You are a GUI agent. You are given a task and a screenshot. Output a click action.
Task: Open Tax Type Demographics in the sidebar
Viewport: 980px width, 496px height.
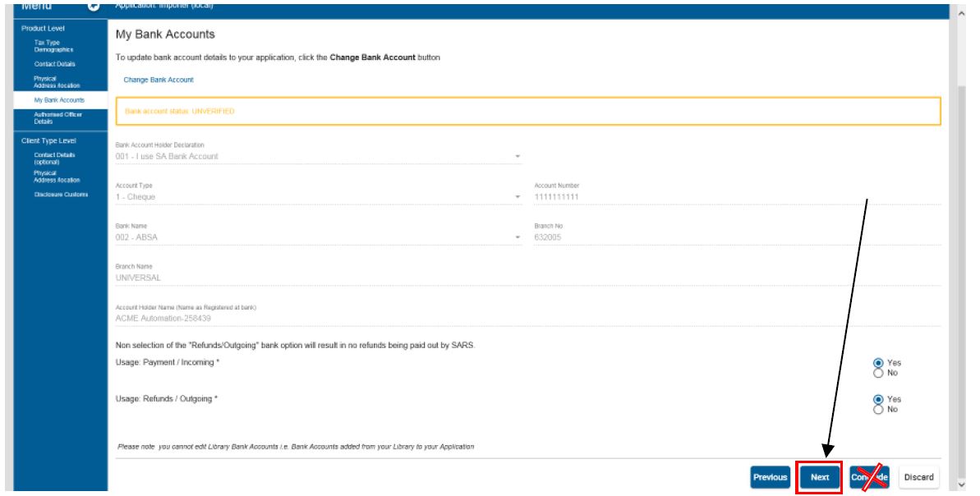pos(53,46)
